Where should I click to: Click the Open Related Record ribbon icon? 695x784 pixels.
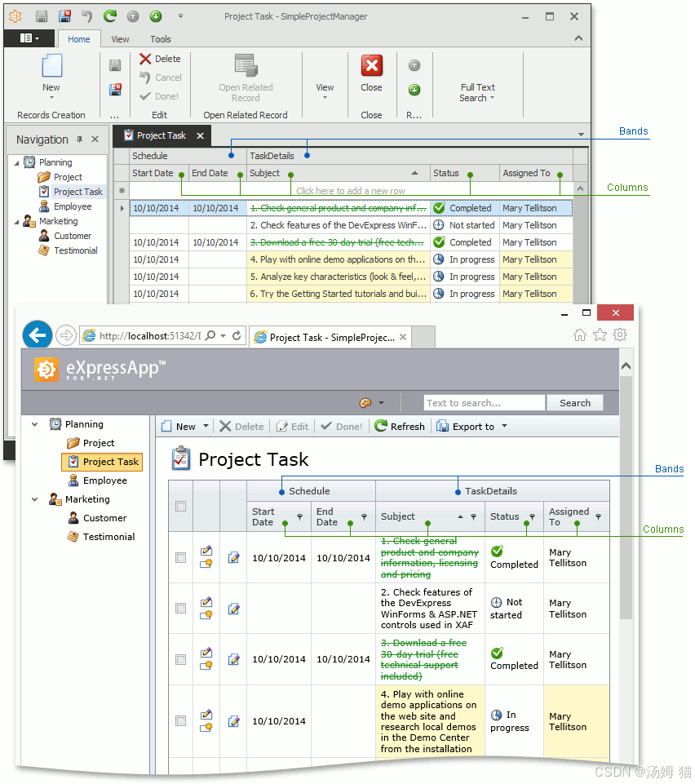[x=246, y=65]
